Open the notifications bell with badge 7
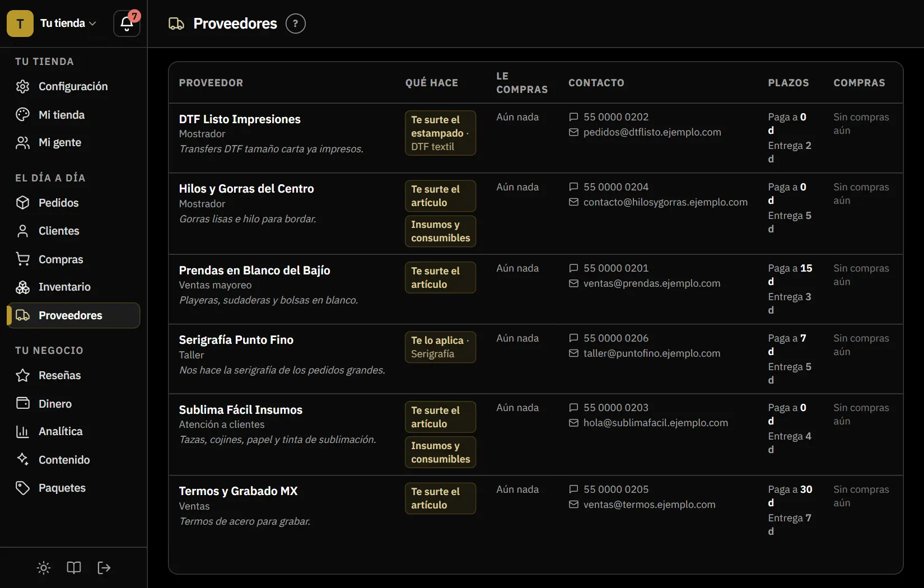Image resolution: width=924 pixels, height=588 pixels. [127, 24]
